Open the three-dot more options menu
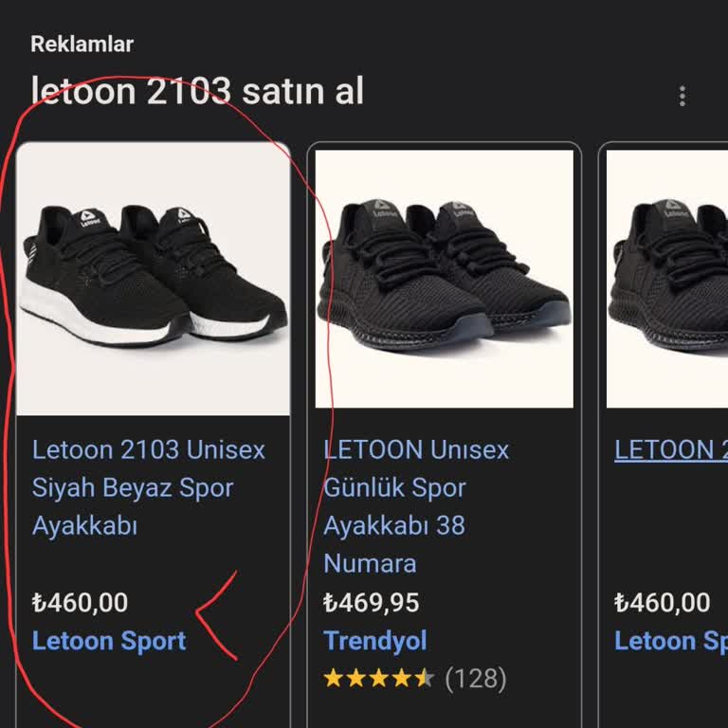 coord(682,96)
